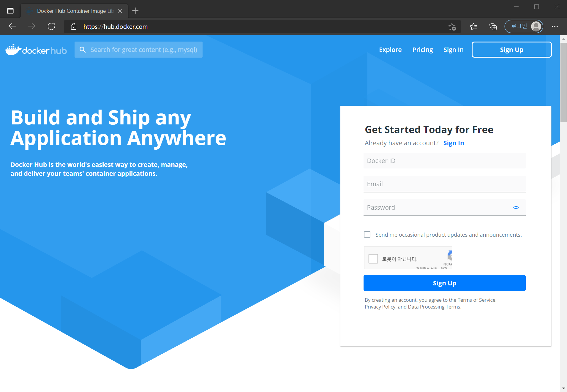The image size is (567, 392).
Task: Click the browser address bar URL
Action: click(116, 27)
